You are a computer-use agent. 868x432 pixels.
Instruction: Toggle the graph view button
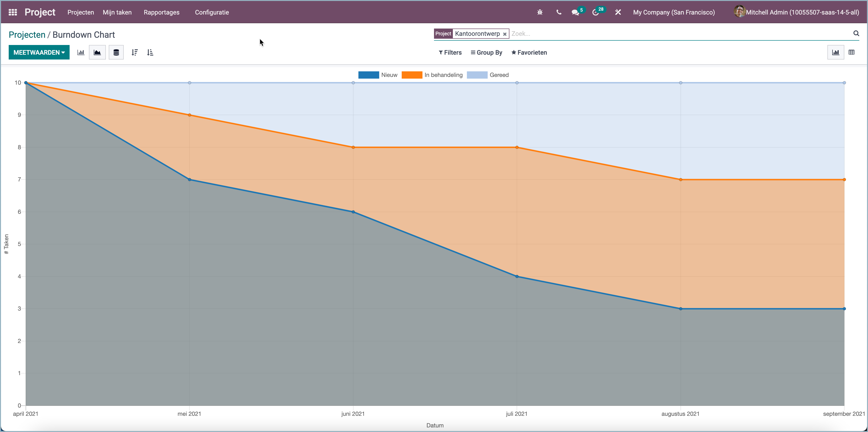(836, 52)
